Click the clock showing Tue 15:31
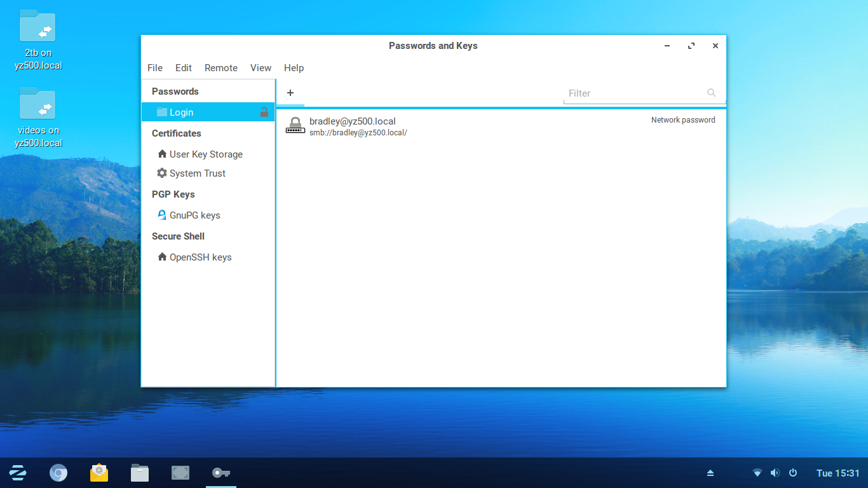 point(837,473)
